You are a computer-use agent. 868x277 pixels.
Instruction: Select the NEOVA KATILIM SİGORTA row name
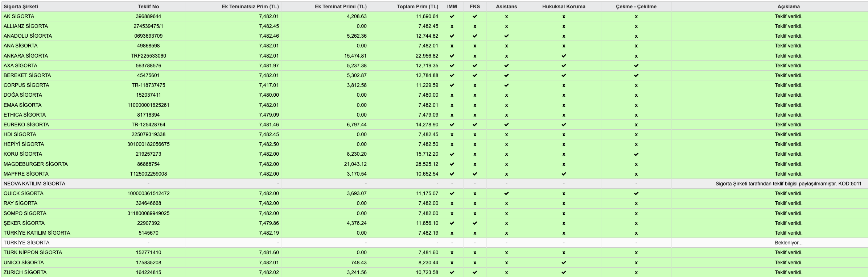coord(34,184)
